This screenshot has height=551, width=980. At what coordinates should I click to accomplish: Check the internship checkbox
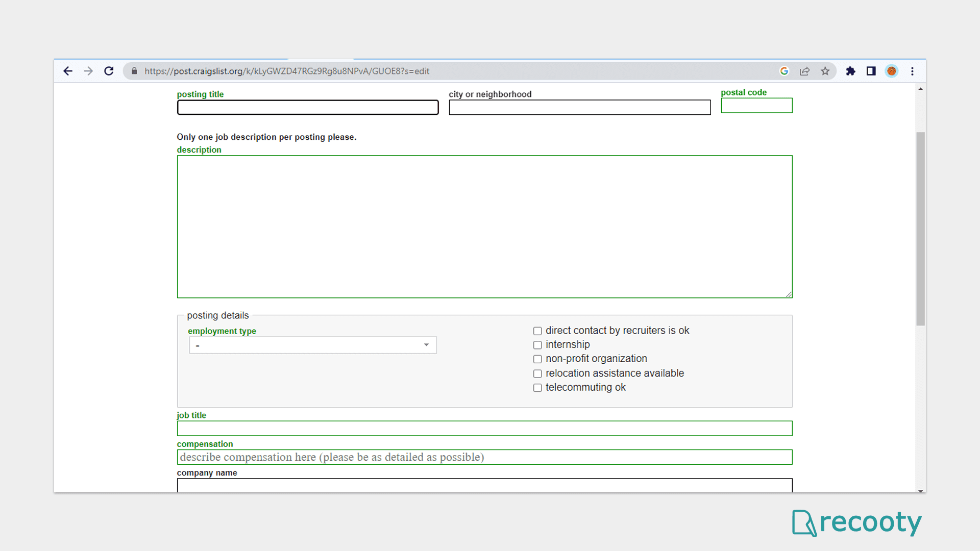537,345
